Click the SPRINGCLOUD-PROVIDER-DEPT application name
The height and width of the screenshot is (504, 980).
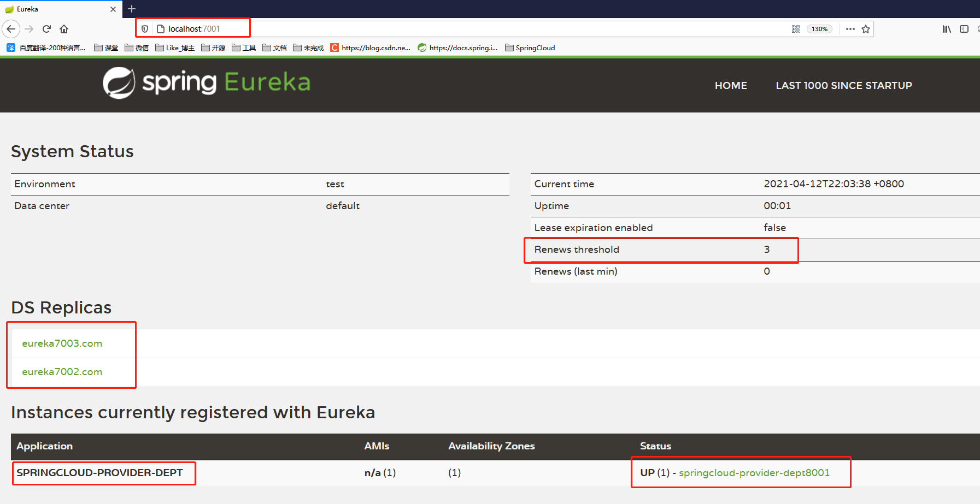[99, 473]
